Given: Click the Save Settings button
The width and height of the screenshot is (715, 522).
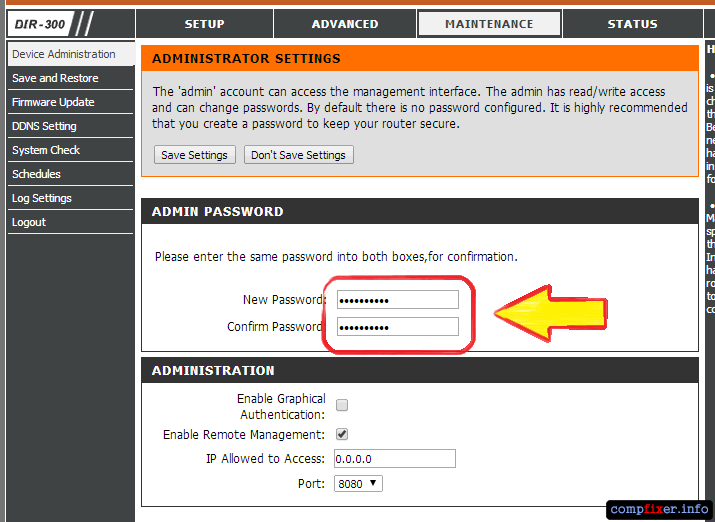Looking at the screenshot, I should point(195,155).
